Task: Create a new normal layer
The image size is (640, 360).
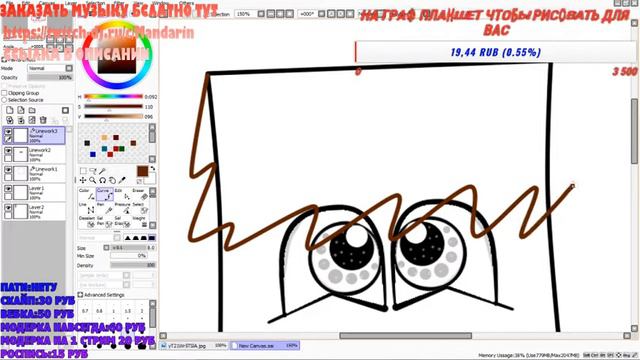Action: click(10, 110)
